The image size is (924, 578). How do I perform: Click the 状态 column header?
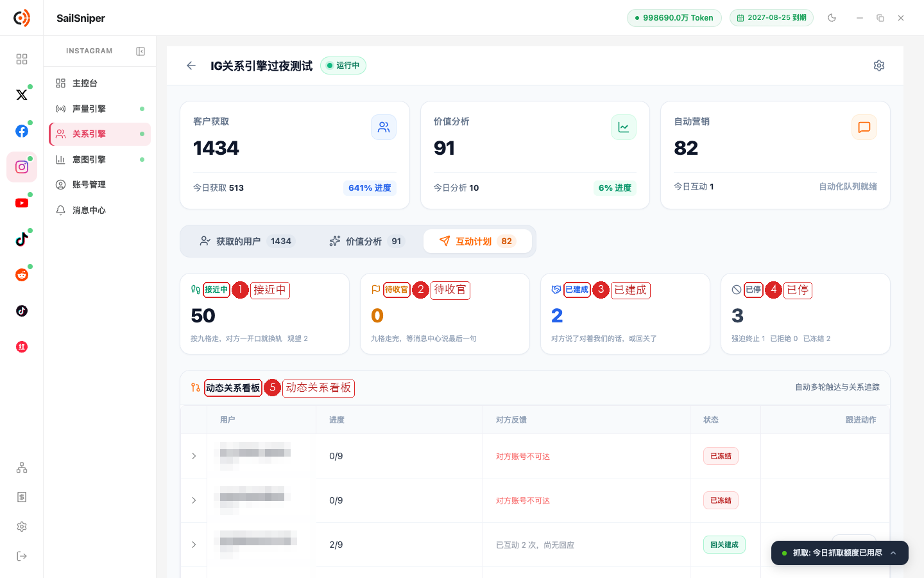click(x=711, y=419)
